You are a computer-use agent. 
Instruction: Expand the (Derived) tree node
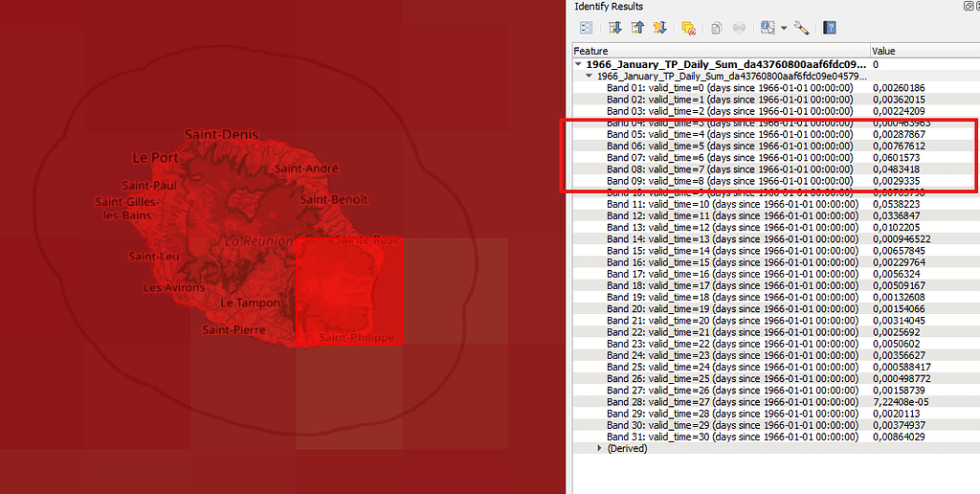coord(600,448)
